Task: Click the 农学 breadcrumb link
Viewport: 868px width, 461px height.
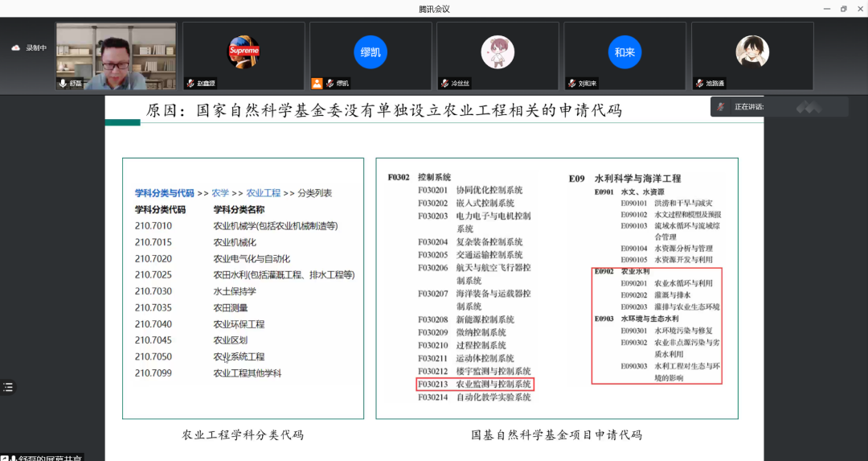Action: pyautogui.click(x=220, y=193)
